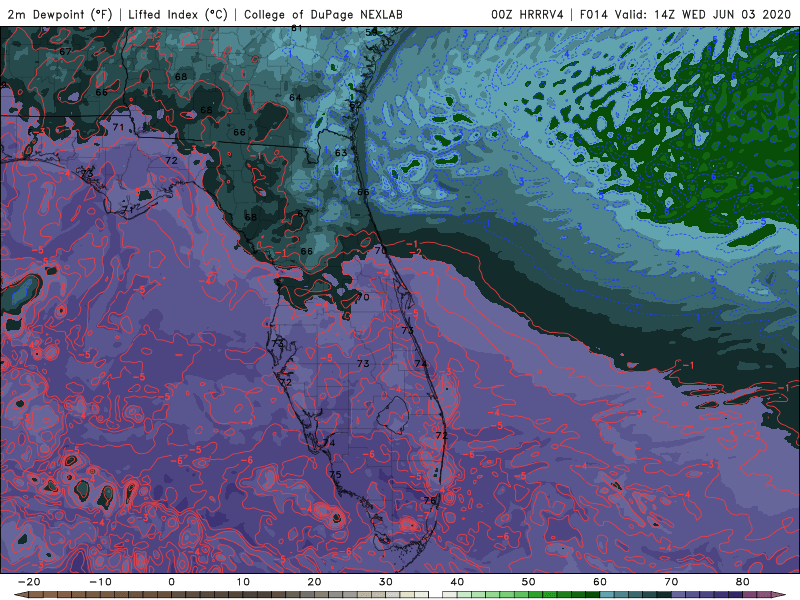Click the -20 label on the color scale
Image resolution: width=800 pixels, height=600 pixels.
(29, 582)
